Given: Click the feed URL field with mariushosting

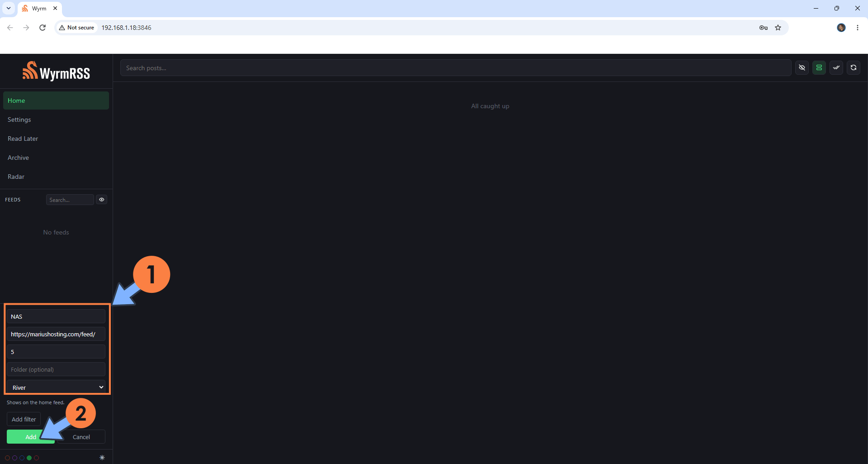Looking at the screenshot, I should (56, 334).
